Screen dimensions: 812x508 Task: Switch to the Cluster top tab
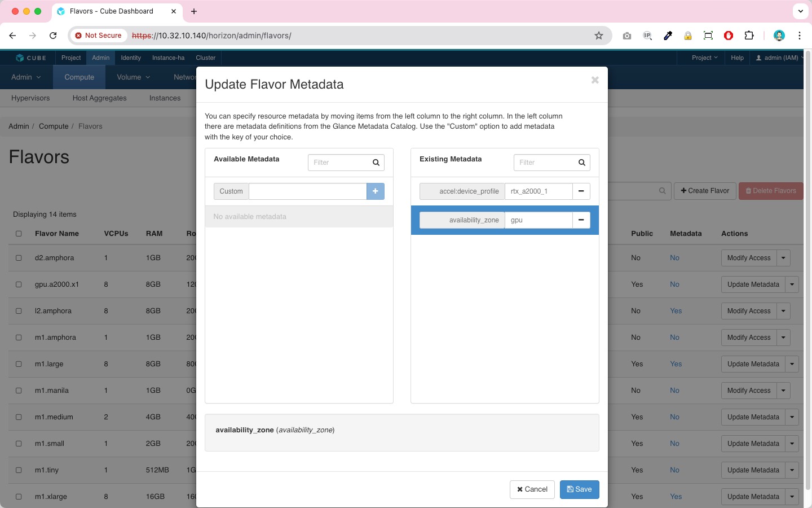pyautogui.click(x=206, y=58)
